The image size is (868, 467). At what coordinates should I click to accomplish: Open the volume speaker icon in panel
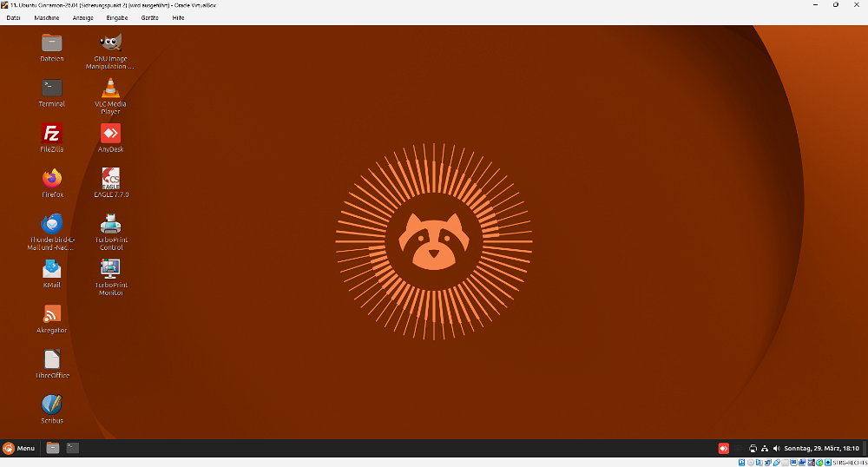[776, 448]
